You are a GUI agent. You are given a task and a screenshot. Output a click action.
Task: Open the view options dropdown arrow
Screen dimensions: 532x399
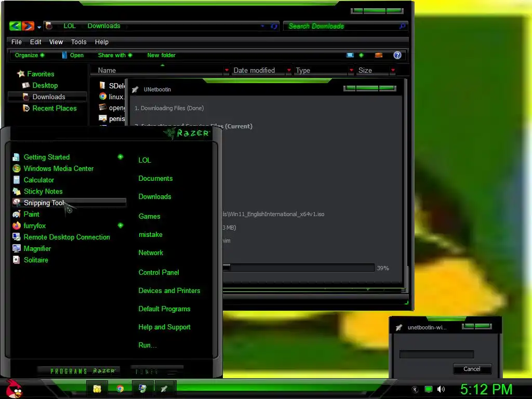coord(362,55)
